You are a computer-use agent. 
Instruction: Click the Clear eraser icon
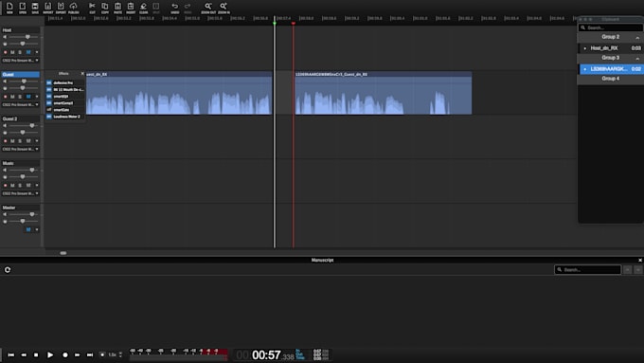pyautogui.click(x=143, y=7)
